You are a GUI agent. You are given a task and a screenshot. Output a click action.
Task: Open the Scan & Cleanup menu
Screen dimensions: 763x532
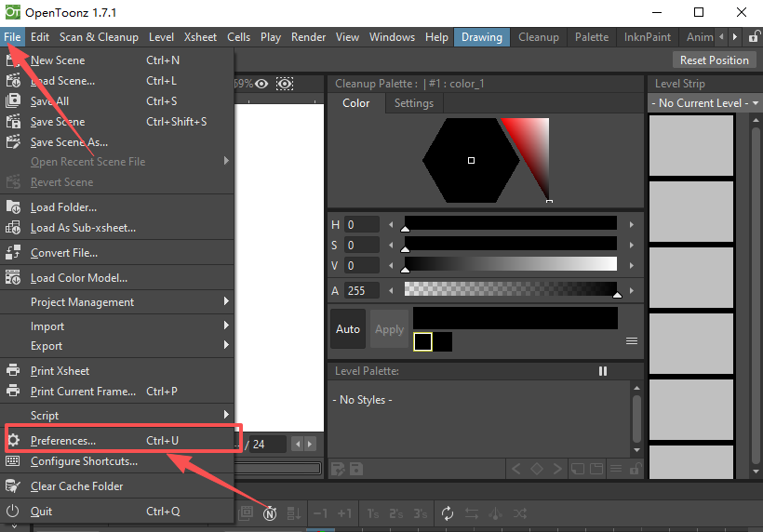pyautogui.click(x=99, y=37)
